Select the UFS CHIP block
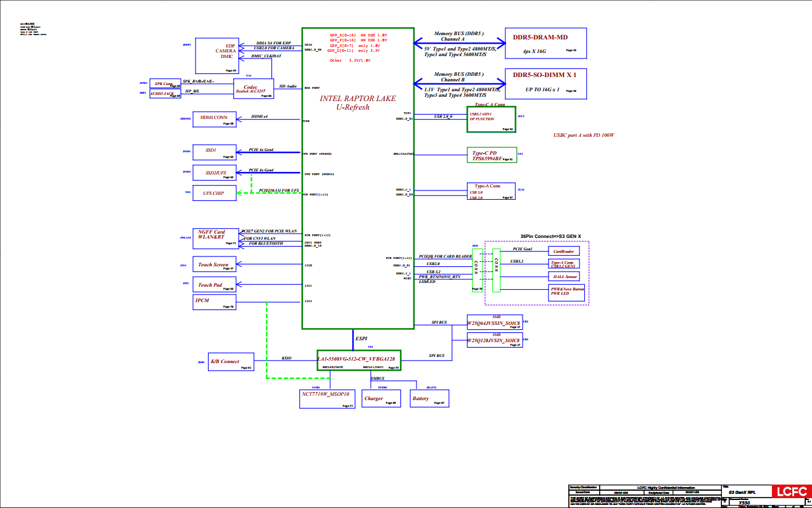Image resolution: width=812 pixels, height=508 pixels. [x=215, y=192]
